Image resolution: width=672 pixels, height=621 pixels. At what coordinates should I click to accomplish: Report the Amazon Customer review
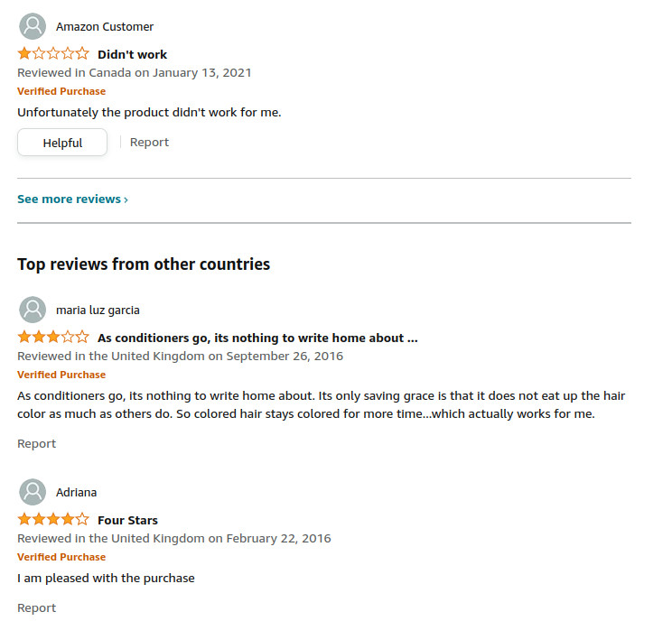point(149,142)
